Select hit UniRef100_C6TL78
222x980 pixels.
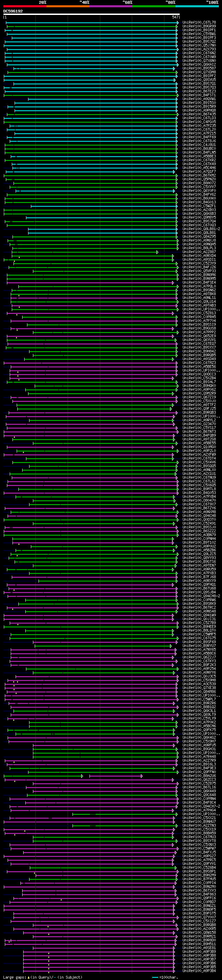(x=199, y=23)
